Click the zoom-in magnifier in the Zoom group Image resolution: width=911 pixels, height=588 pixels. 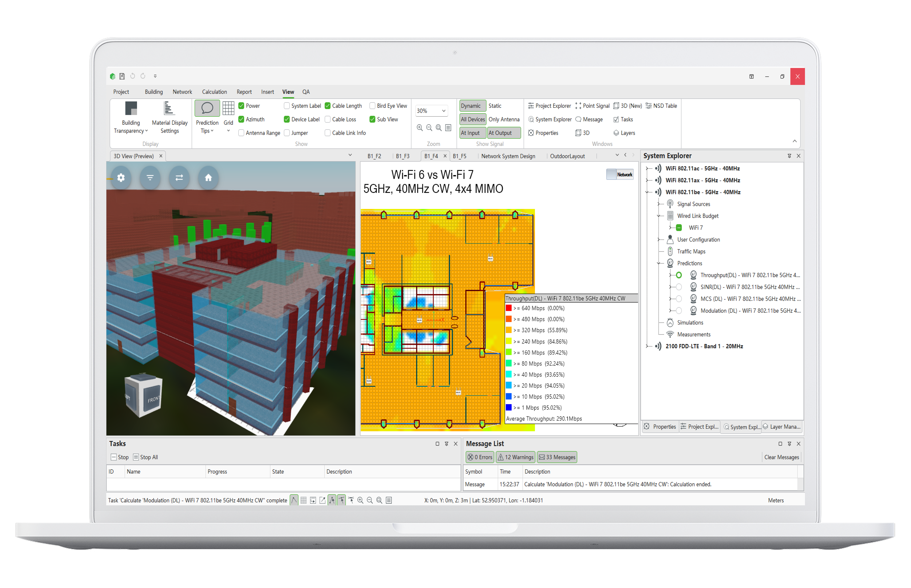(x=420, y=127)
